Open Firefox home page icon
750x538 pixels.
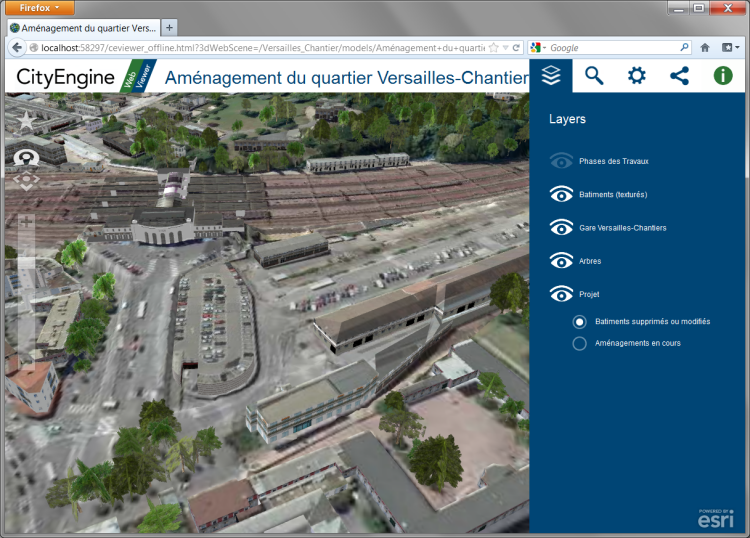tap(705, 47)
